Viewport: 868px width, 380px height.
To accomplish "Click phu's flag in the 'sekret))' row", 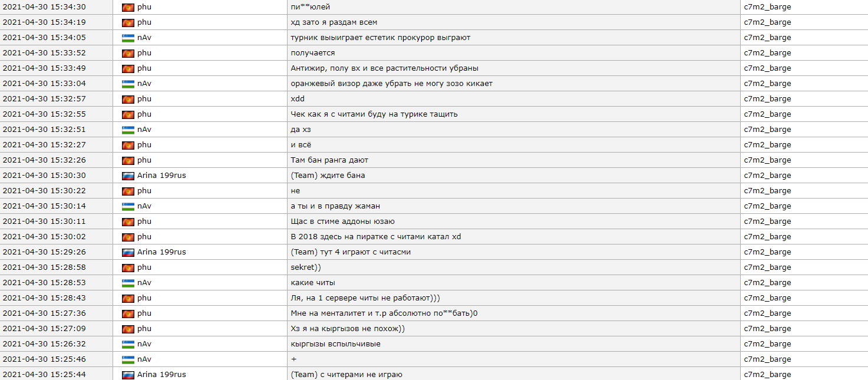I will pos(128,267).
